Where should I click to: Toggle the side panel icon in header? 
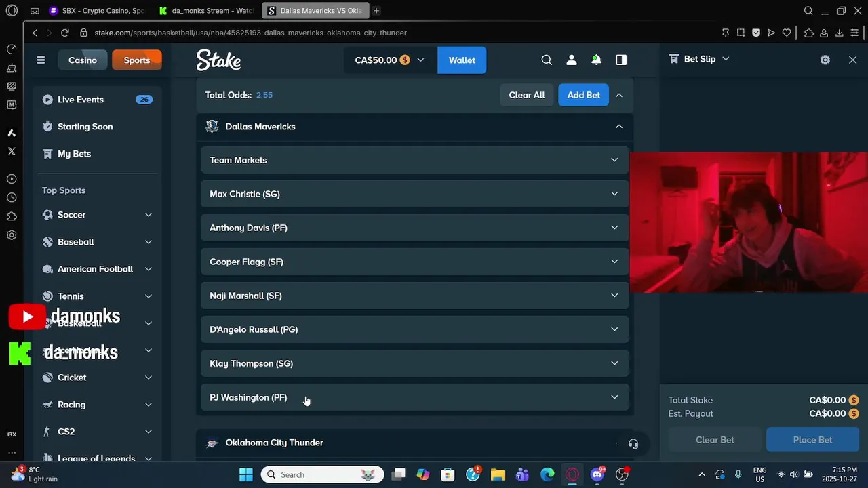coord(621,60)
